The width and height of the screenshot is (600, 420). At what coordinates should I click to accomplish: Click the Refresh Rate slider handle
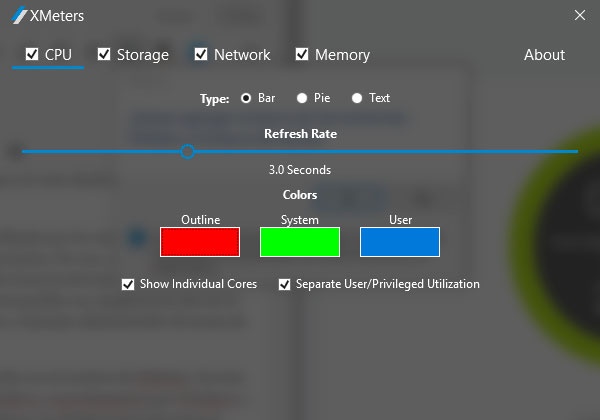coord(187,151)
